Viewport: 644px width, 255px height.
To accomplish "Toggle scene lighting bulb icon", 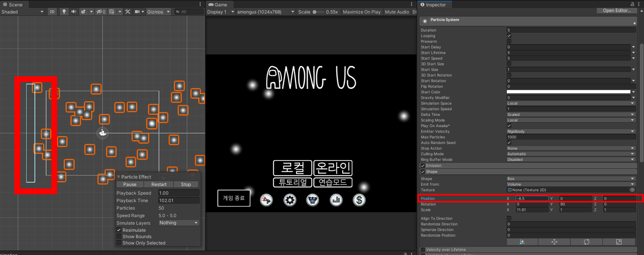I will [x=64, y=12].
